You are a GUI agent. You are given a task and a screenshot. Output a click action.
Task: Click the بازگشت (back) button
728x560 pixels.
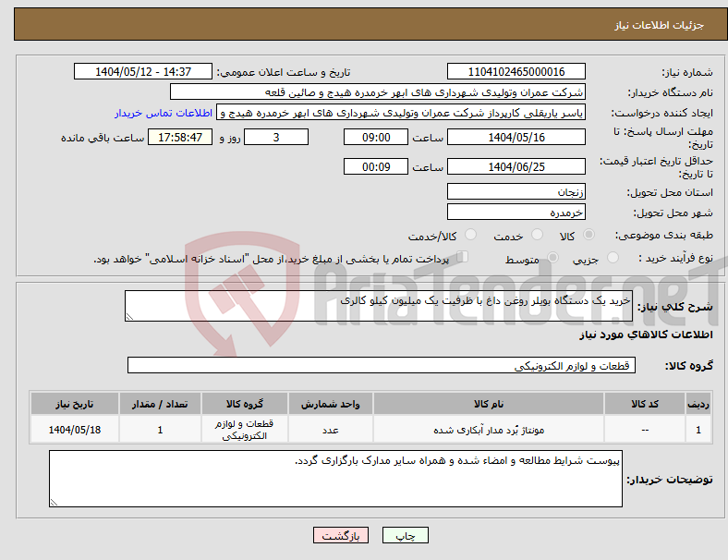point(341,535)
